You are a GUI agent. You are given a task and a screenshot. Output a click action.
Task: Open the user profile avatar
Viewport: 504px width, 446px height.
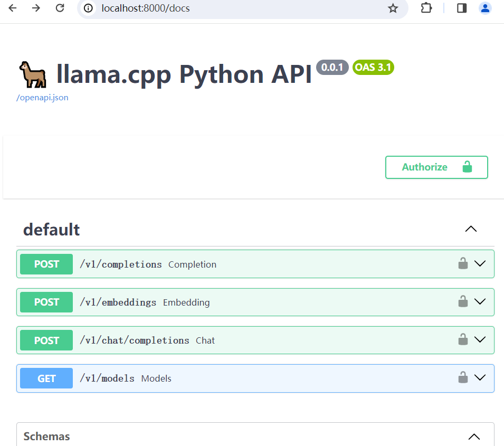tap(485, 8)
